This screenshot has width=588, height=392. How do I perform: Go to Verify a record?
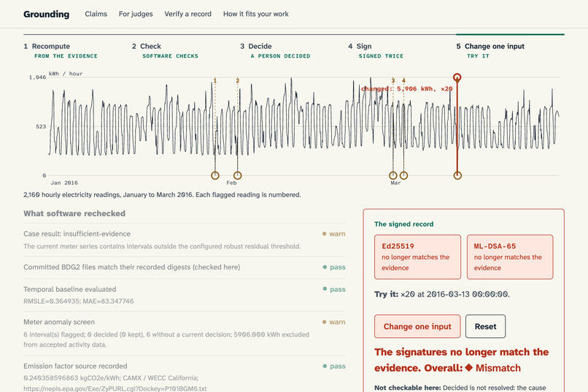(188, 14)
